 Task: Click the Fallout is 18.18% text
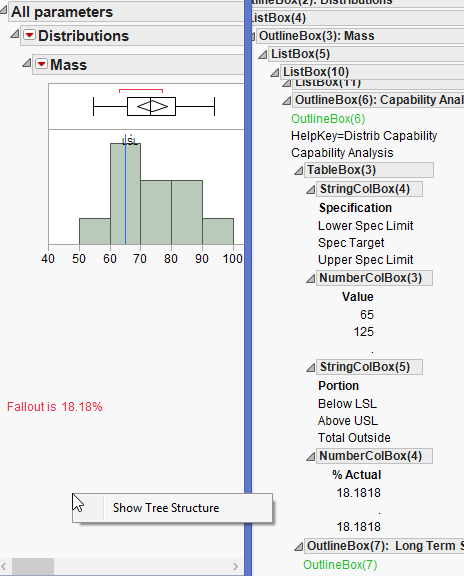pos(54,407)
